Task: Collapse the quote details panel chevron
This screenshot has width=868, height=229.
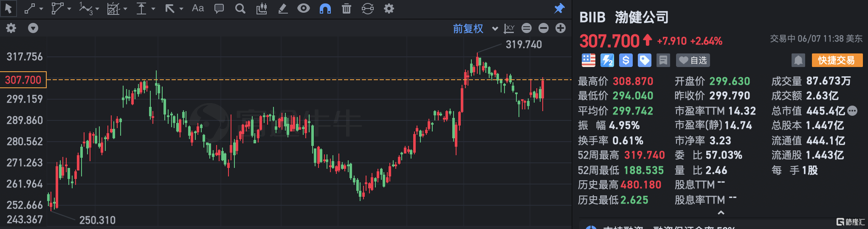Action: 721,212
